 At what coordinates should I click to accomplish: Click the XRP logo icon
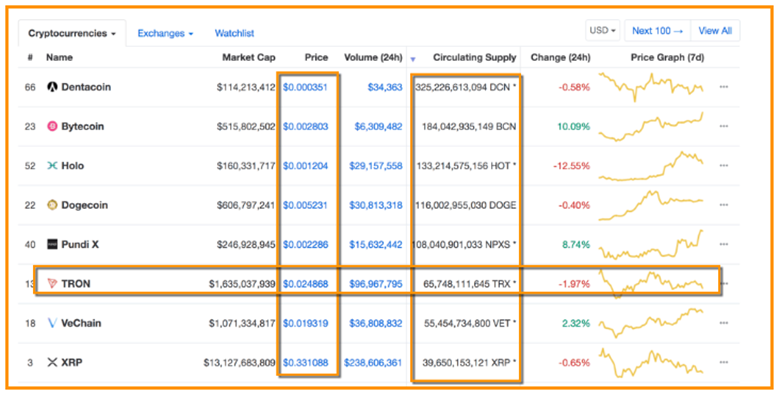[52, 363]
